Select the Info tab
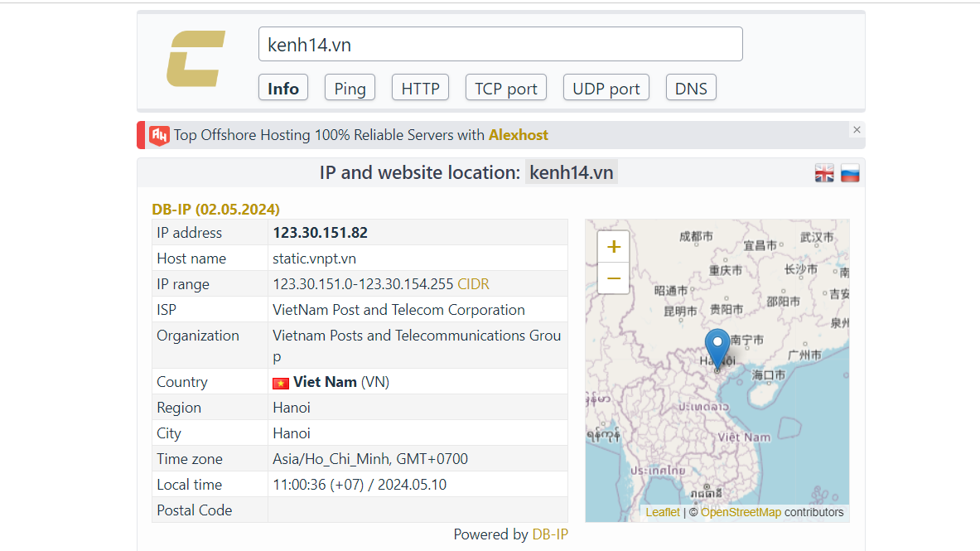Viewport: 980px width, 551px height. (282, 87)
